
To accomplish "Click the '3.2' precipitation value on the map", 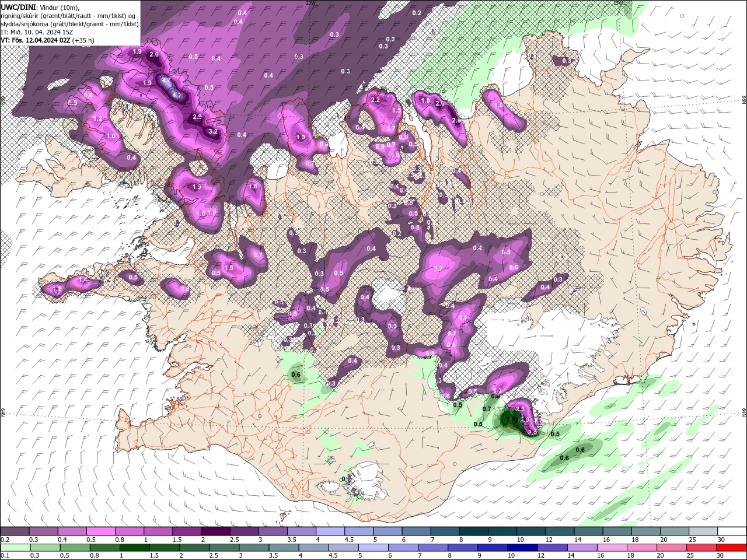I will coord(213,131).
